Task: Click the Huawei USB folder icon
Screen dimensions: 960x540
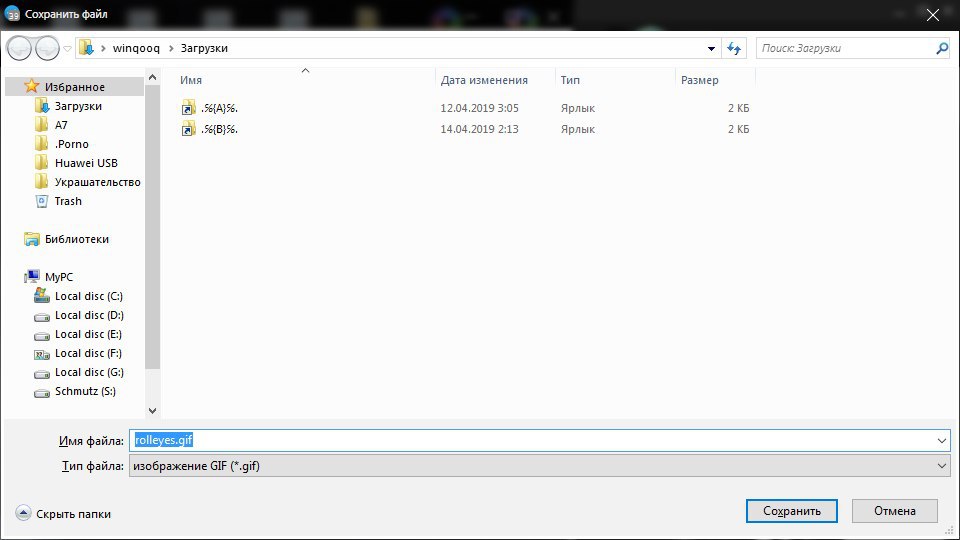Action: (x=42, y=163)
